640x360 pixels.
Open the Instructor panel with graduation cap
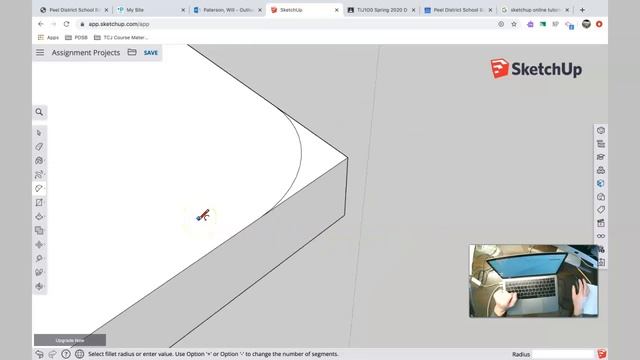click(x=600, y=157)
